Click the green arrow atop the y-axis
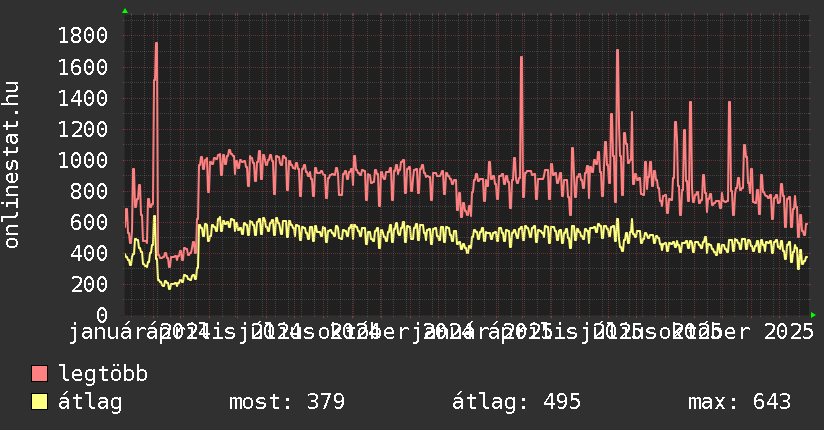 pos(125,11)
